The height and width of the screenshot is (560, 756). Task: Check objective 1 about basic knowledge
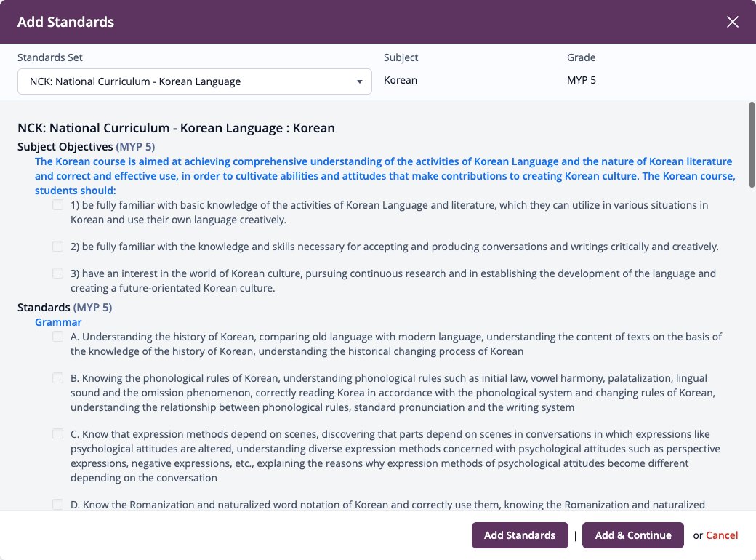pyautogui.click(x=58, y=205)
